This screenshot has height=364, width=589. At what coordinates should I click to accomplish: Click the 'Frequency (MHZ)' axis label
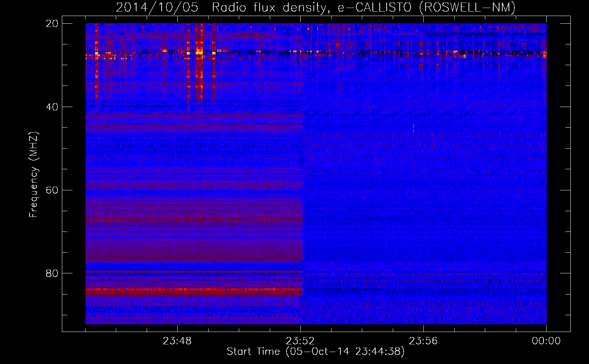tap(33, 175)
